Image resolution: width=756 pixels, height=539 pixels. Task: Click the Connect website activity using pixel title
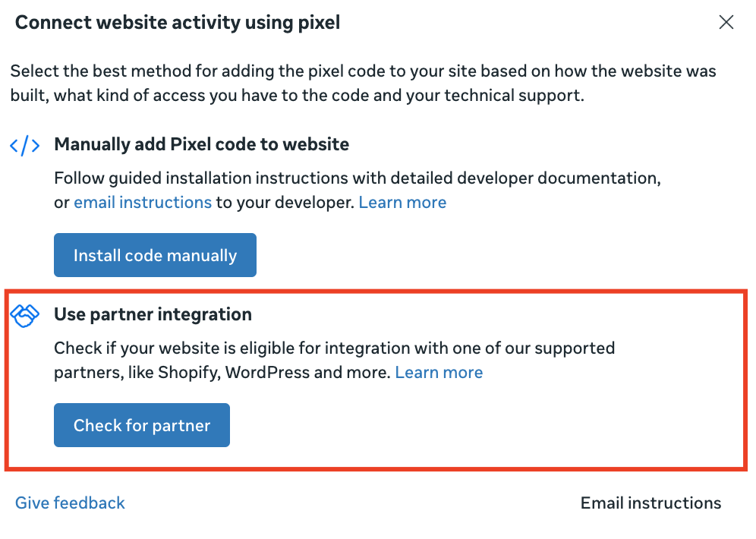click(x=178, y=23)
